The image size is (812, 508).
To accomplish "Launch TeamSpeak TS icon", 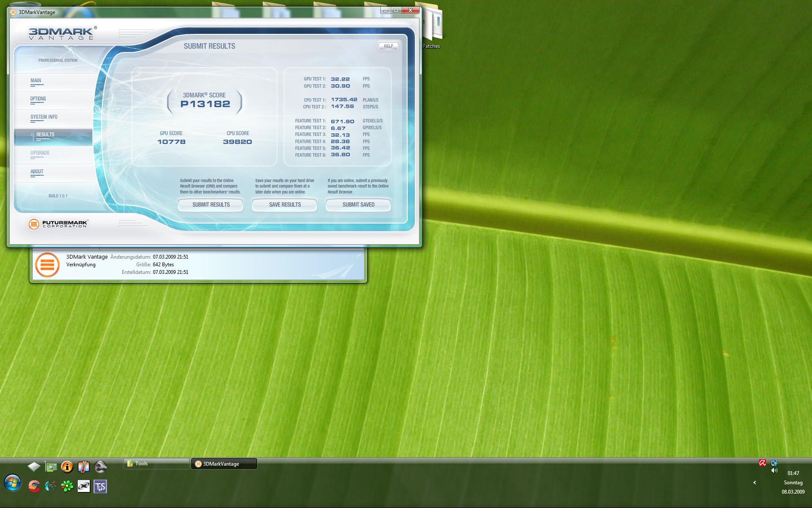I will coord(100,486).
